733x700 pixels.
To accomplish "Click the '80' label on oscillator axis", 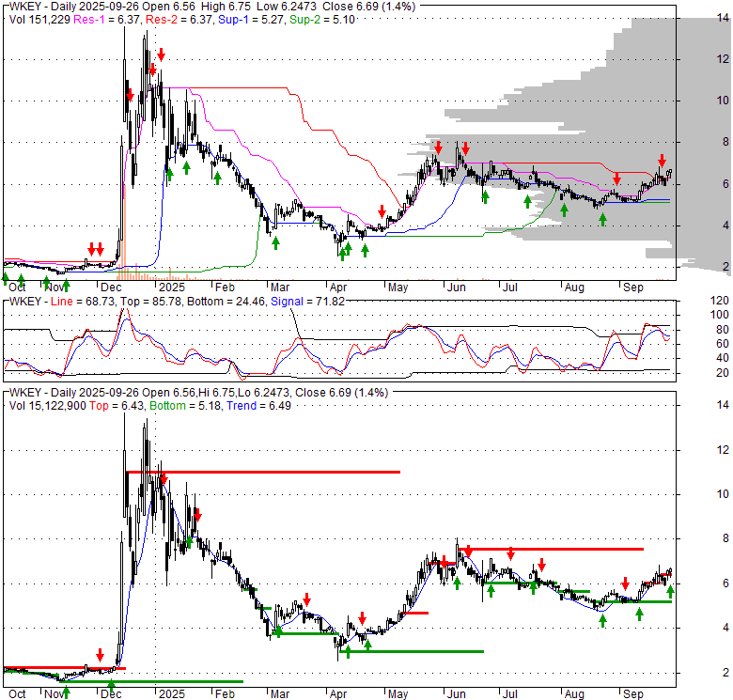I will (723, 330).
